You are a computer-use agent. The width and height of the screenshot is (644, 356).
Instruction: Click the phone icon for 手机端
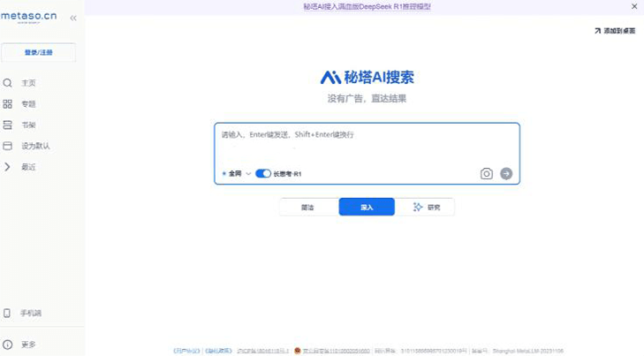point(7,314)
